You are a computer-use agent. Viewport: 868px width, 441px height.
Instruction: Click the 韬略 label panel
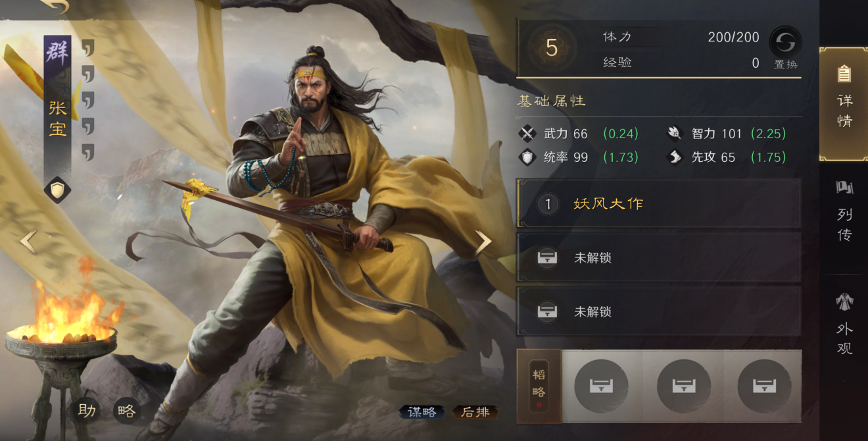click(539, 386)
